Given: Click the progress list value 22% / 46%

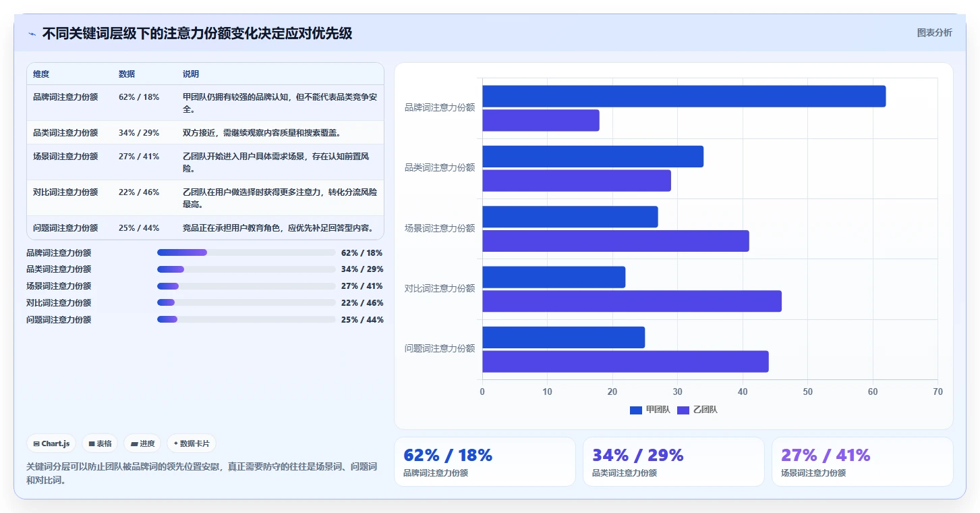Looking at the screenshot, I should click(x=362, y=302).
